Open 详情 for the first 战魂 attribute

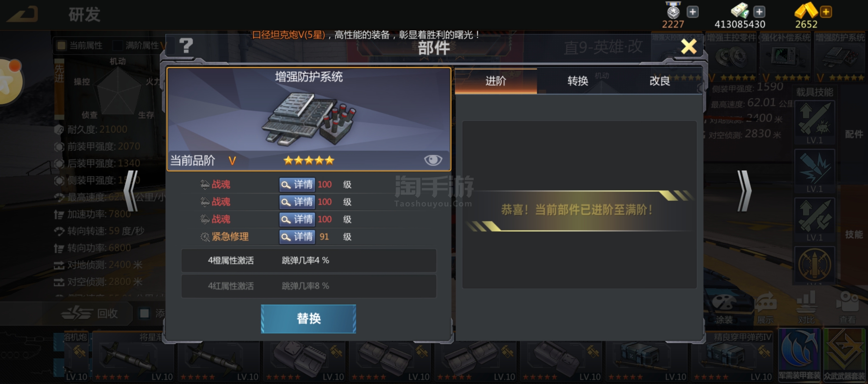tap(297, 184)
